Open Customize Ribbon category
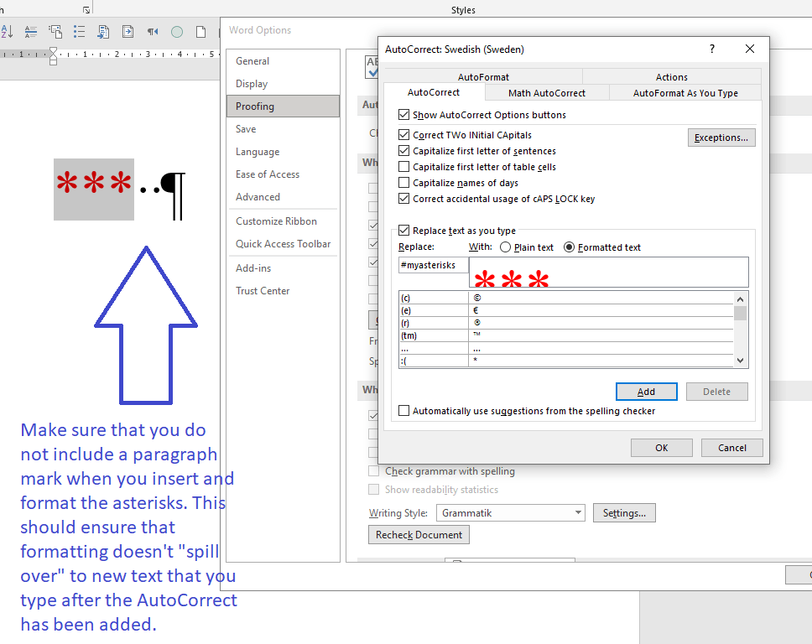The height and width of the screenshot is (644, 812). 283,221
